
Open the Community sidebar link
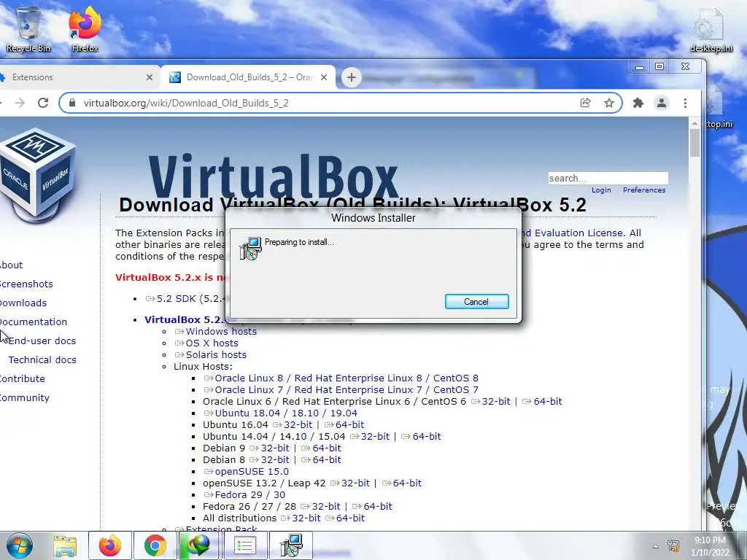point(25,398)
